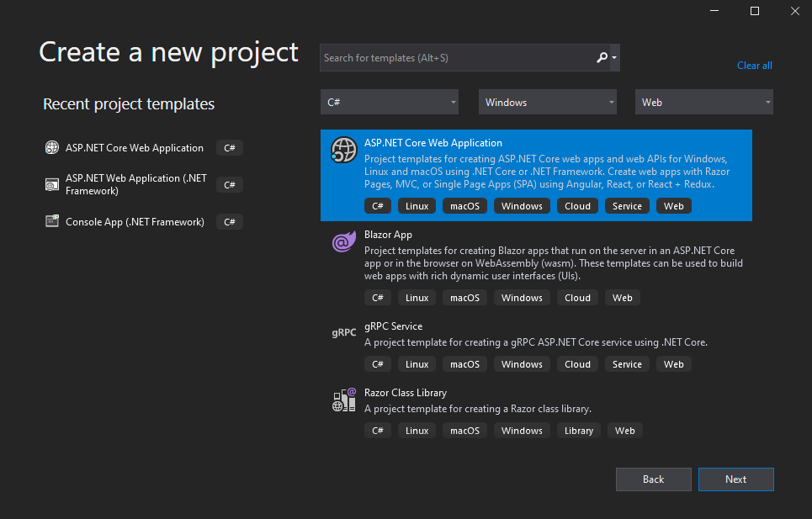
Task: Click the recent ASP.NET Web Application (.NET Framework) icon
Action: tap(52, 184)
